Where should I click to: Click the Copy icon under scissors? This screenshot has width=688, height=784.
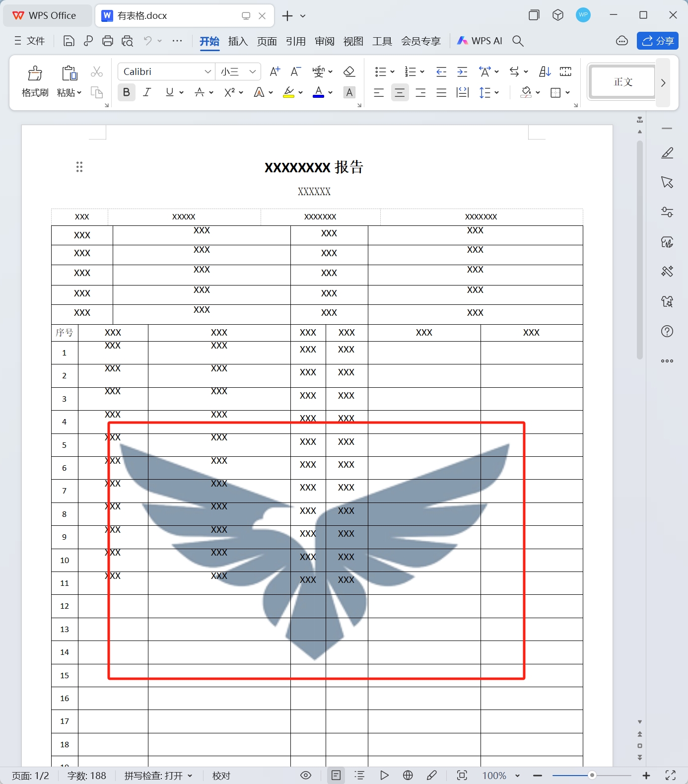97,92
